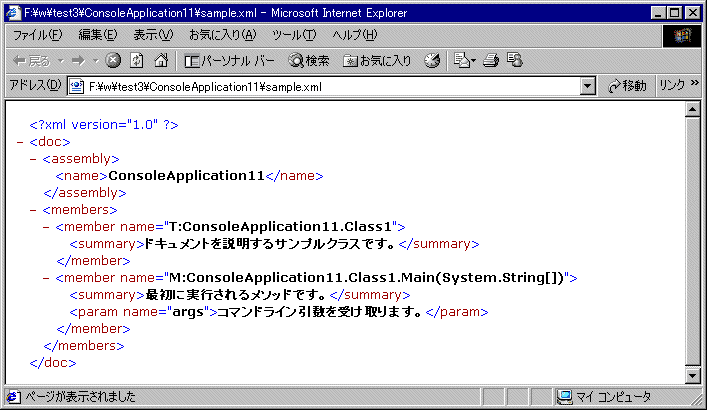Click the Main method summary text
The image size is (707, 410).
[235, 295]
